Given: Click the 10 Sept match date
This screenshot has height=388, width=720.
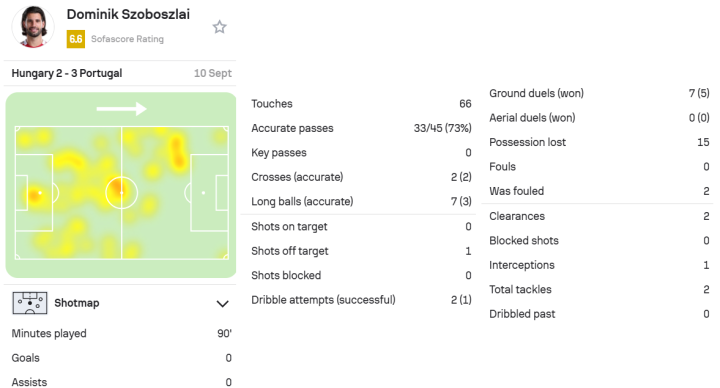Looking at the screenshot, I should [213, 73].
